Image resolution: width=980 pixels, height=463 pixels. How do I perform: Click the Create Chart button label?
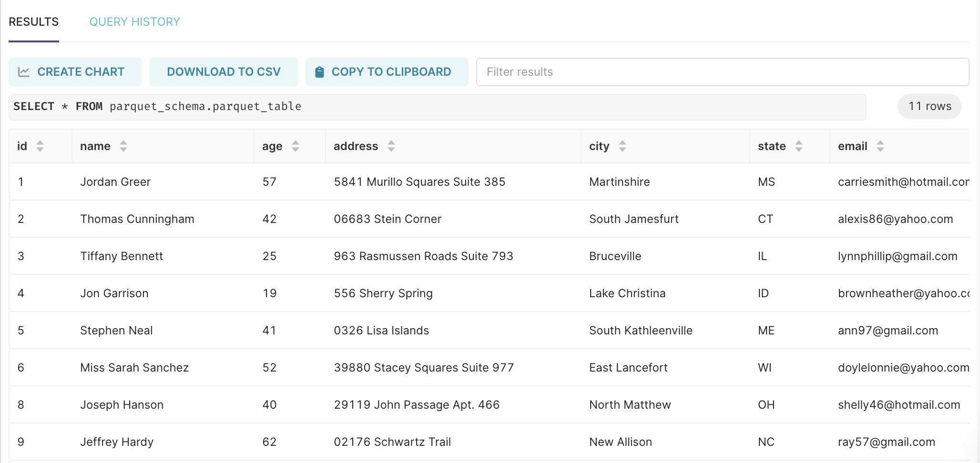point(81,72)
